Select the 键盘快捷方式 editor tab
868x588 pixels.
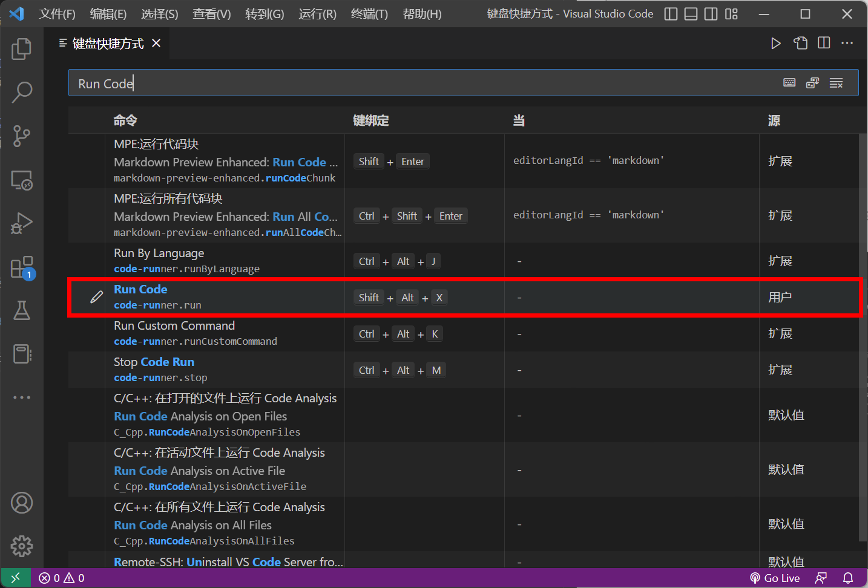[x=108, y=44]
